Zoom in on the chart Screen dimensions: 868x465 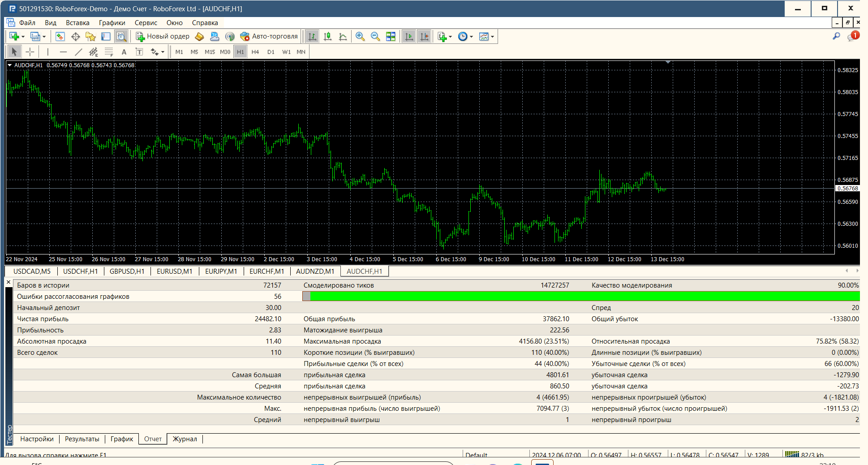click(360, 36)
